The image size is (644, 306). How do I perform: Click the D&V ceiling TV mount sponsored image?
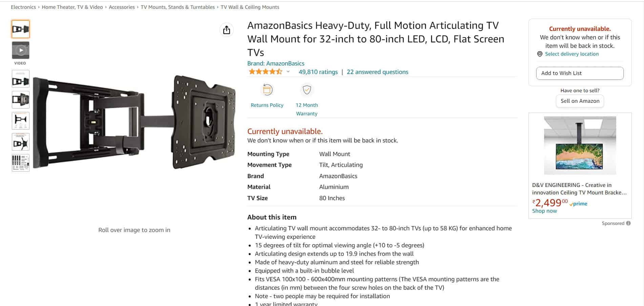pyautogui.click(x=580, y=145)
